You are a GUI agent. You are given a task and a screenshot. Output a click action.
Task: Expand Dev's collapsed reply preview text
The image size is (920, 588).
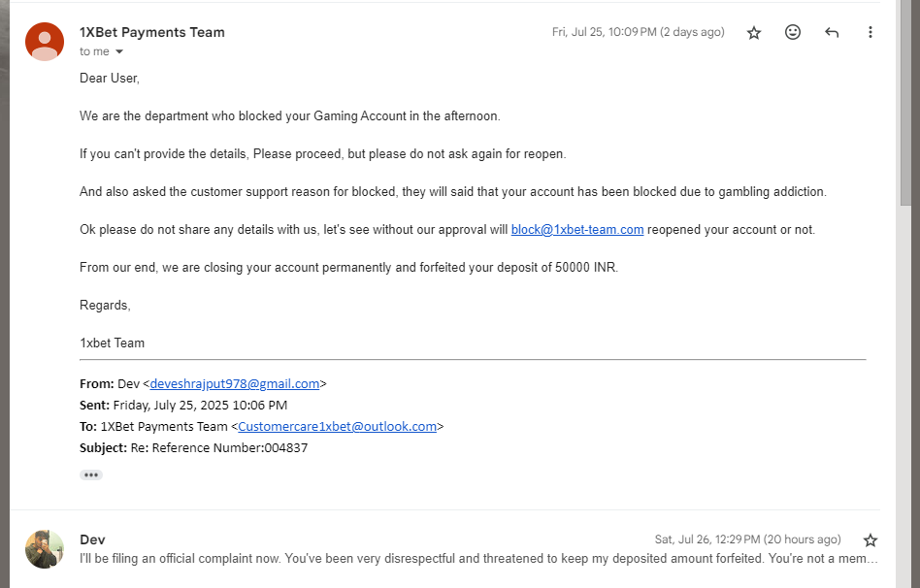[x=478, y=559]
